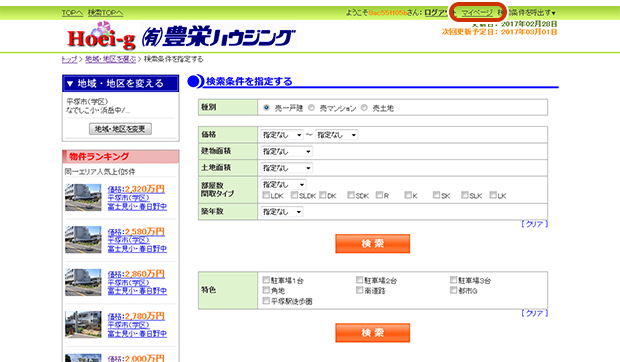Check the 駐車場3台 feature box

tap(454, 280)
